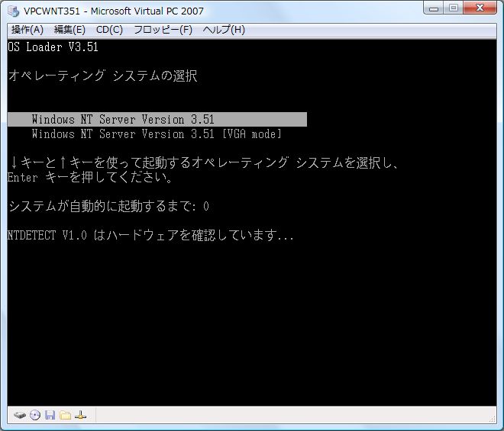Click the CD drive status icon
504x431 pixels.
(35, 415)
